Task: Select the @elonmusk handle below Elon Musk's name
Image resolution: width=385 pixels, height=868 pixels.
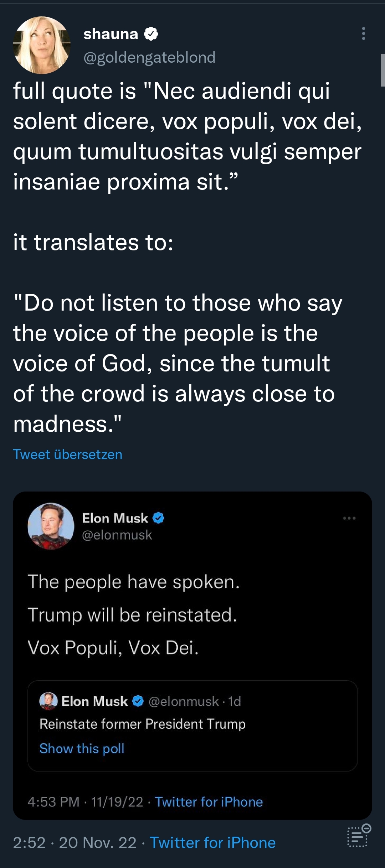Action: (x=117, y=535)
